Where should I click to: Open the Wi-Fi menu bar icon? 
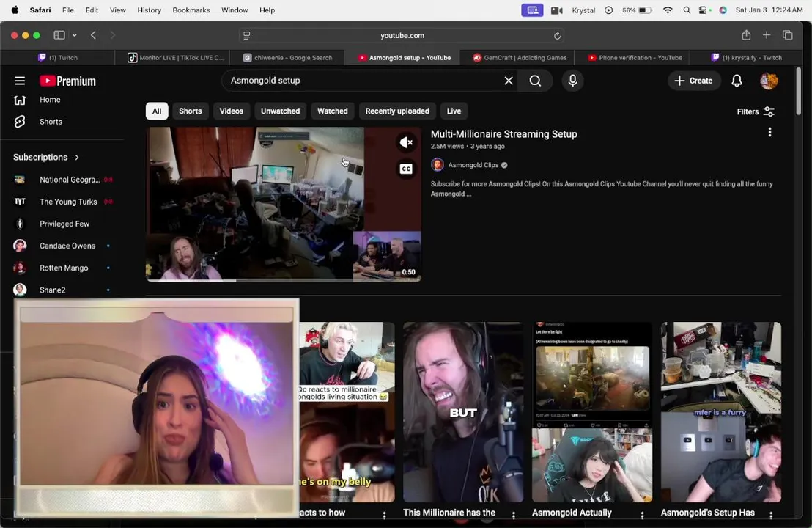[668, 10]
